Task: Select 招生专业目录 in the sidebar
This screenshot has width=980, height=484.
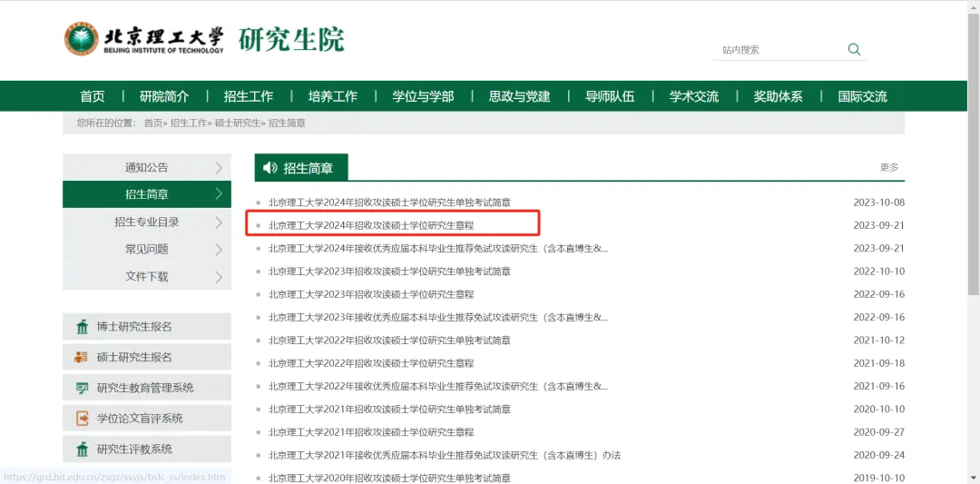Action: (x=147, y=222)
